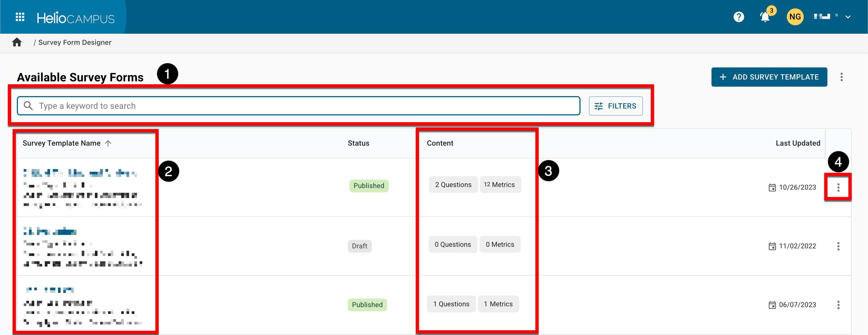Open the three-dot menu for the 11/02/2022 row
Viewport: 868px width, 335px height.
pyautogui.click(x=838, y=246)
